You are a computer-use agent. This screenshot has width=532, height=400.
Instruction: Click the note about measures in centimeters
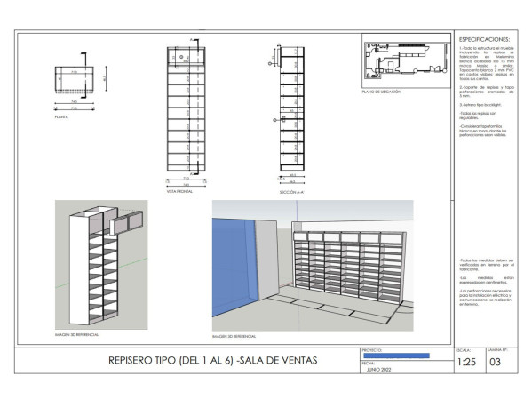tap(487, 280)
